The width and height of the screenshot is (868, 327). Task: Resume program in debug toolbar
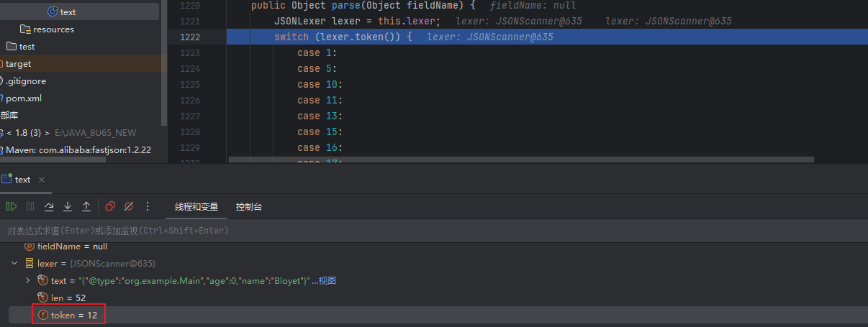click(x=12, y=206)
